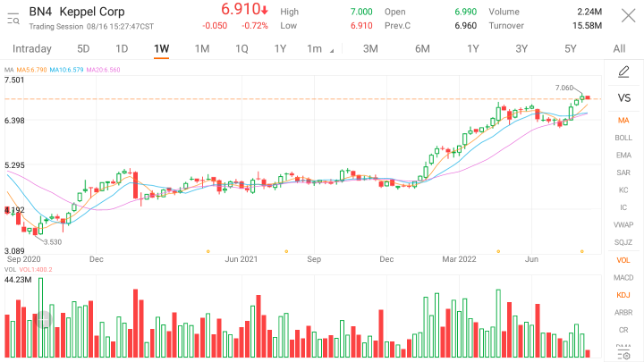
Task: Toggle the MA indicator
Action: [623, 121]
